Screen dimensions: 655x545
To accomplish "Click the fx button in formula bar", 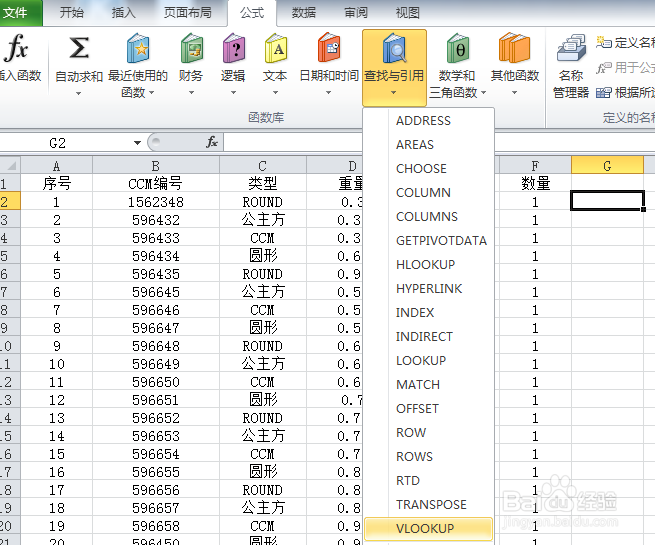I will 212,142.
